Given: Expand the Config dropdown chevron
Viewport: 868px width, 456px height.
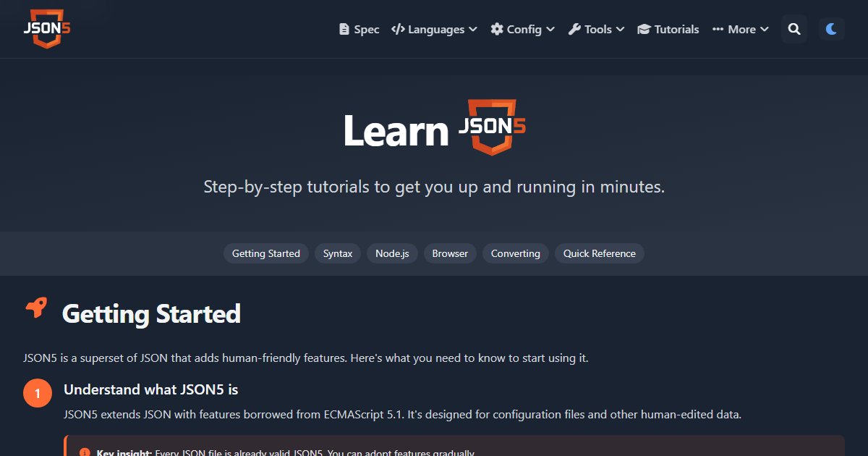Looking at the screenshot, I should pos(550,30).
